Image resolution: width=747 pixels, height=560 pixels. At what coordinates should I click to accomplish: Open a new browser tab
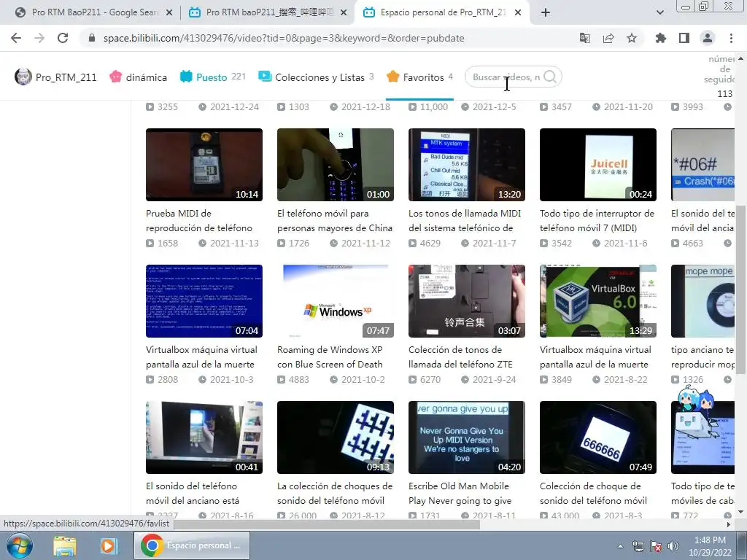click(x=546, y=12)
